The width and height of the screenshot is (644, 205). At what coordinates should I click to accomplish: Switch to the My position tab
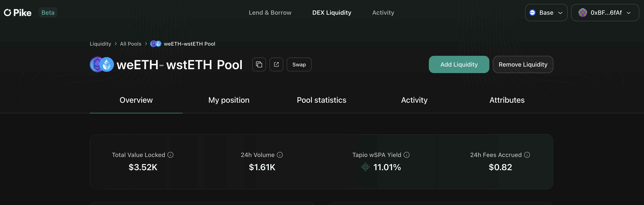pyautogui.click(x=229, y=100)
